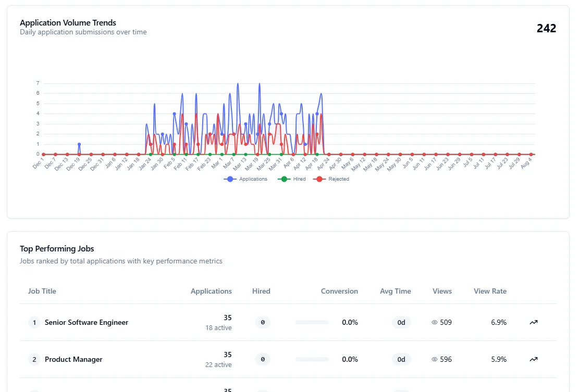Click the Dec 19 applications data point

79,144
